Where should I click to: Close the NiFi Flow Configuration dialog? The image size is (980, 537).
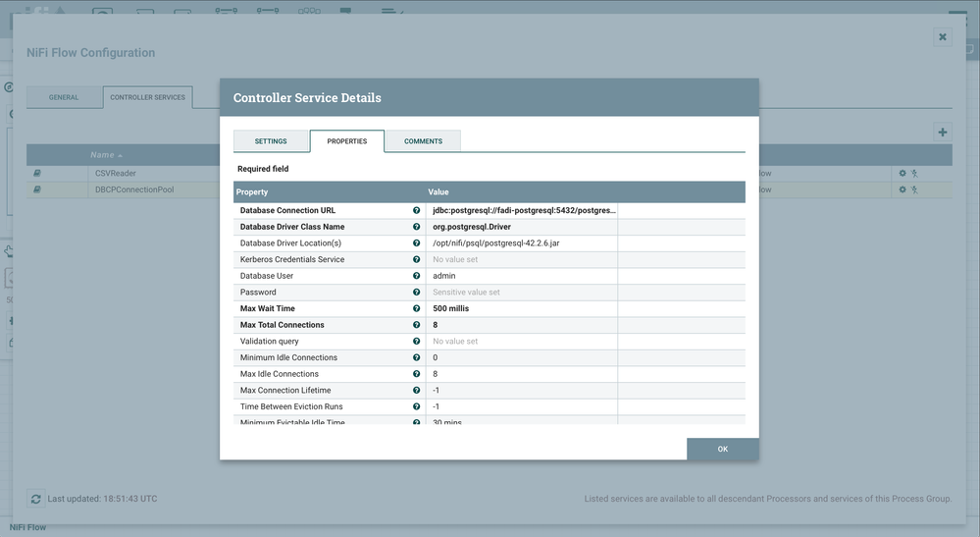pyautogui.click(x=943, y=37)
